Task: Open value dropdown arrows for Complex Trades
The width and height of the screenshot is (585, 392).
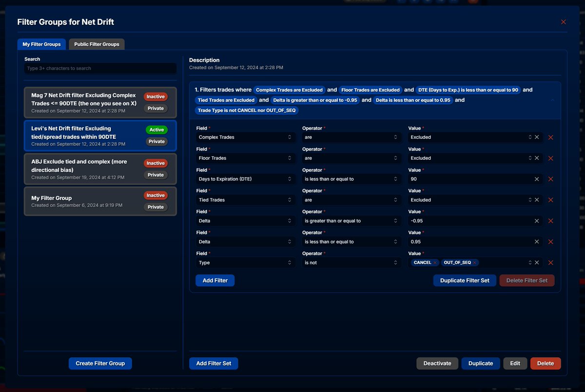Action: [530, 137]
